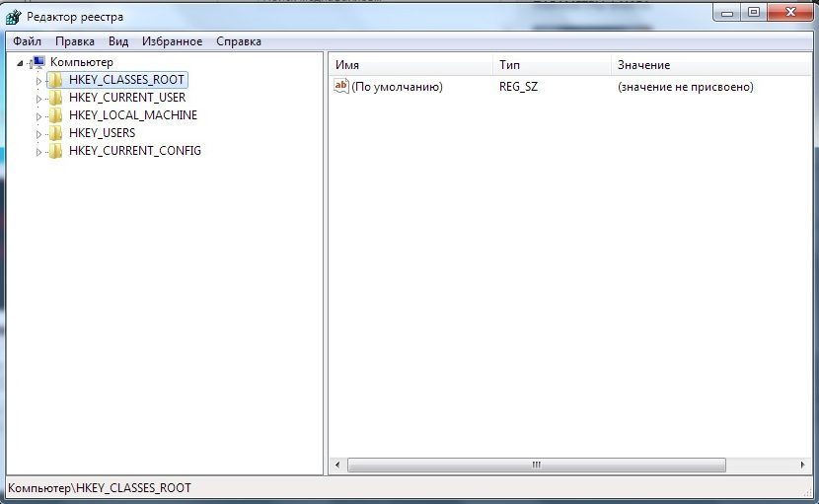Expand the HKEY_CURRENT_CONFIG key
Image resolution: width=819 pixels, height=504 pixels.
tap(38, 152)
